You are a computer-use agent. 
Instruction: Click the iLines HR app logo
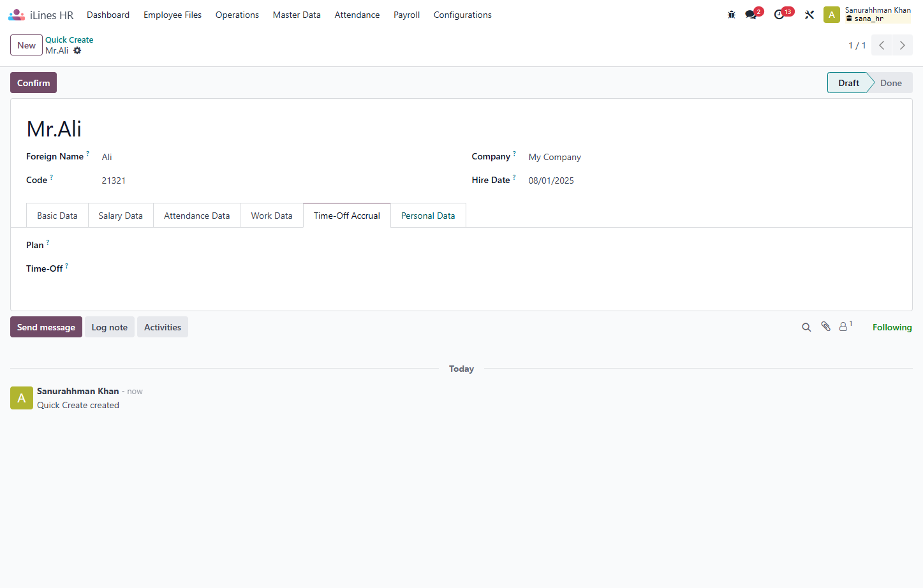point(17,15)
